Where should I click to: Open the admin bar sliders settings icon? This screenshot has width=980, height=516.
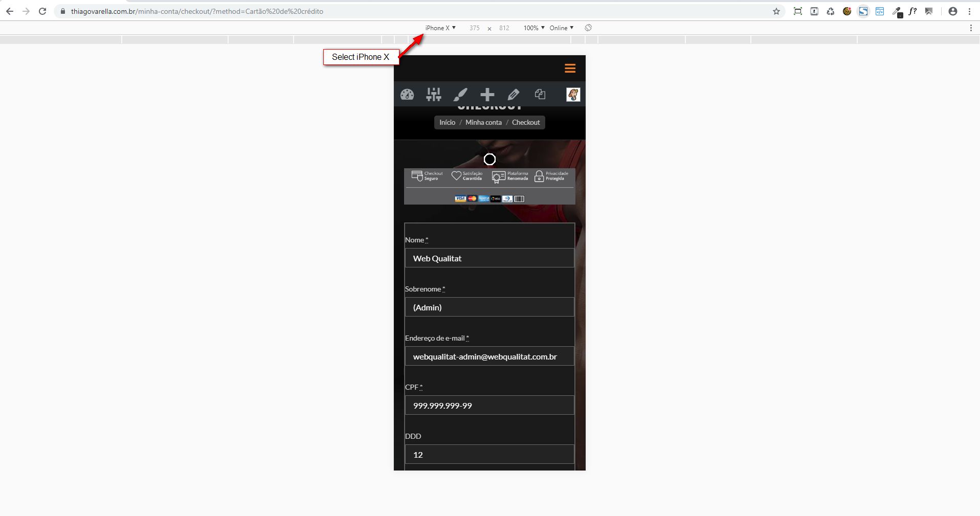(434, 95)
